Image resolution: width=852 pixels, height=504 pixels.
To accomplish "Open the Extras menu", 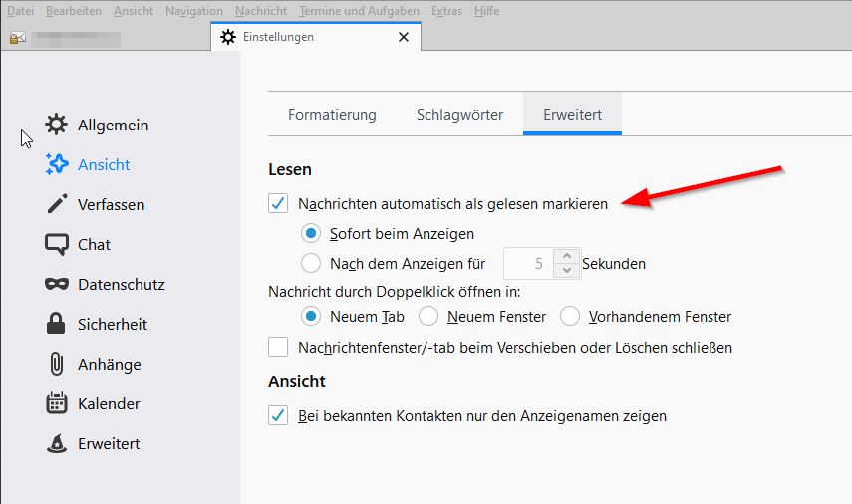I will [446, 11].
